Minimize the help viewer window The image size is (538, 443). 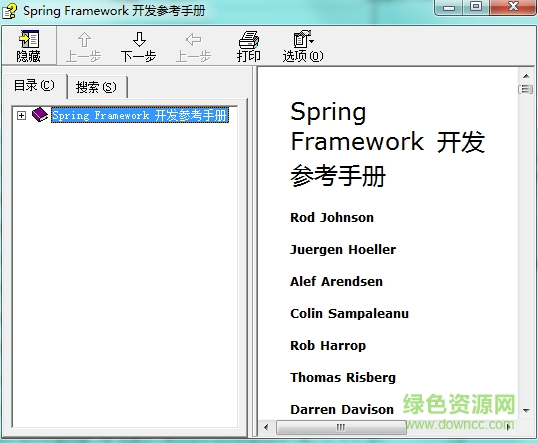pyautogui.click(x=448, y=8)
